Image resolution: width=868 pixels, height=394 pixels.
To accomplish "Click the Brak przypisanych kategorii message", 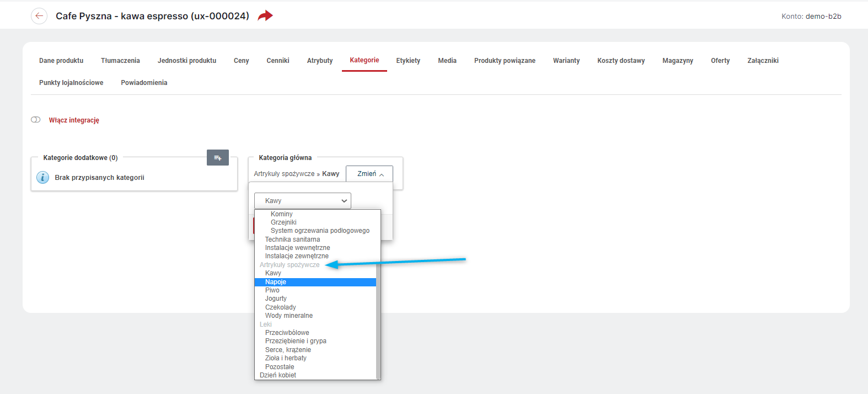I will click(99, 178).
